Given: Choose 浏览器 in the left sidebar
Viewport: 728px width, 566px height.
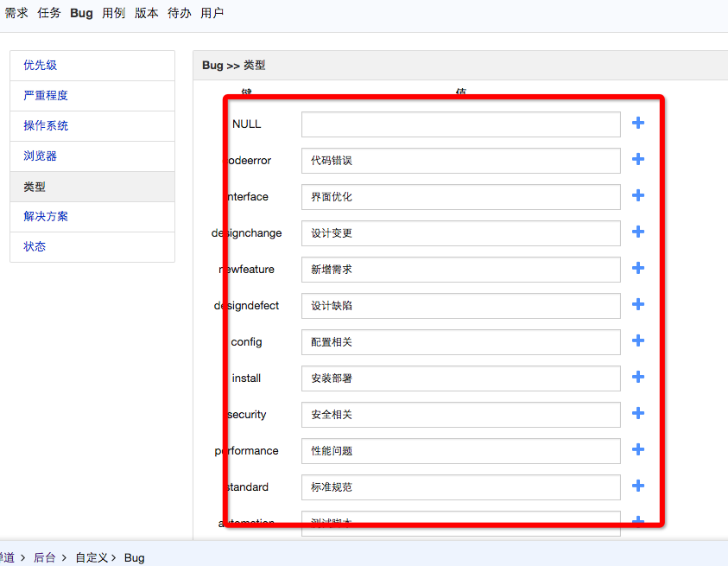Looking at the screenshot, I should (41, 156).
